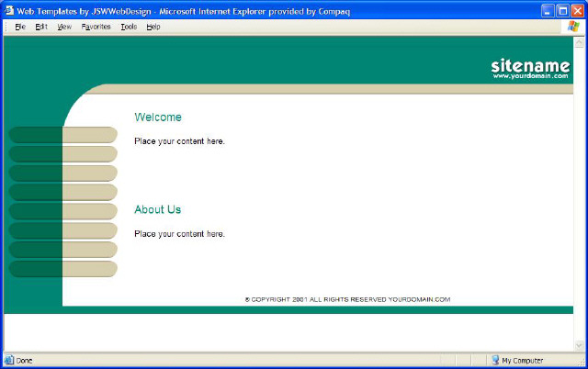Follow the www.yourdomain.com link under sitename
Image resolution: width=588 pixels, height=369 pixels.
click(x=530, y=76)
